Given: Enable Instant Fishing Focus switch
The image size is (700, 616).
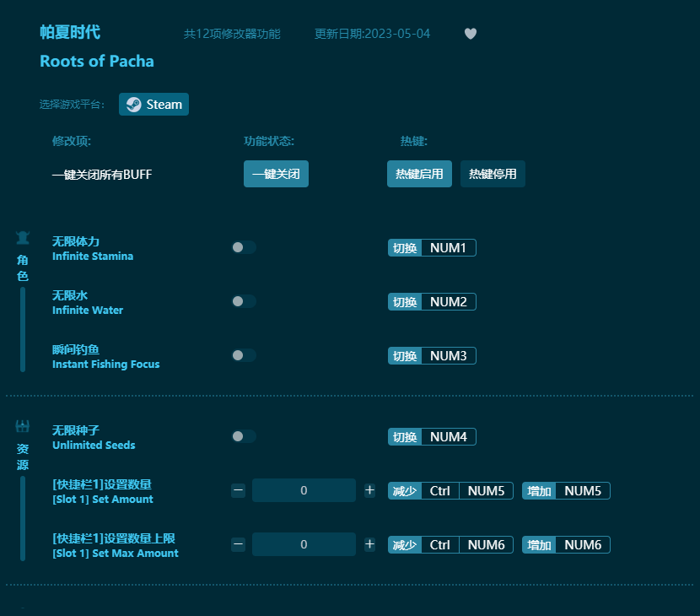Looking at the screenshot, I should pyautogui.click(x=244, y=355).
